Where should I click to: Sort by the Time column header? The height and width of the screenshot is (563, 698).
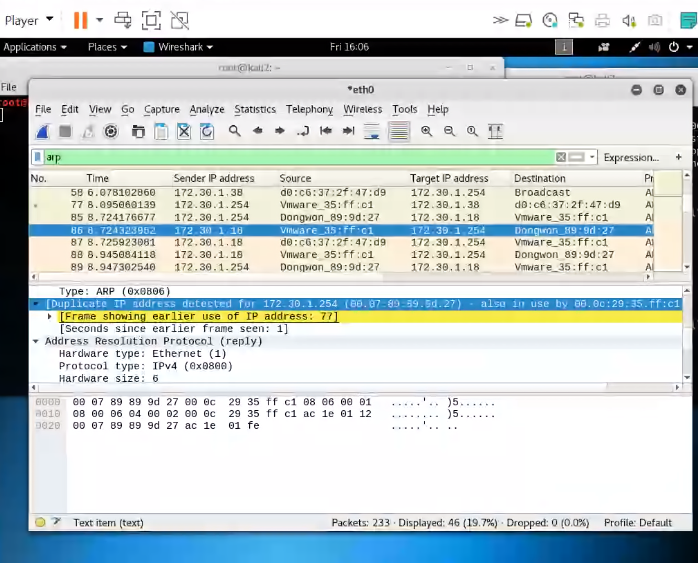(x=97, y=178)
